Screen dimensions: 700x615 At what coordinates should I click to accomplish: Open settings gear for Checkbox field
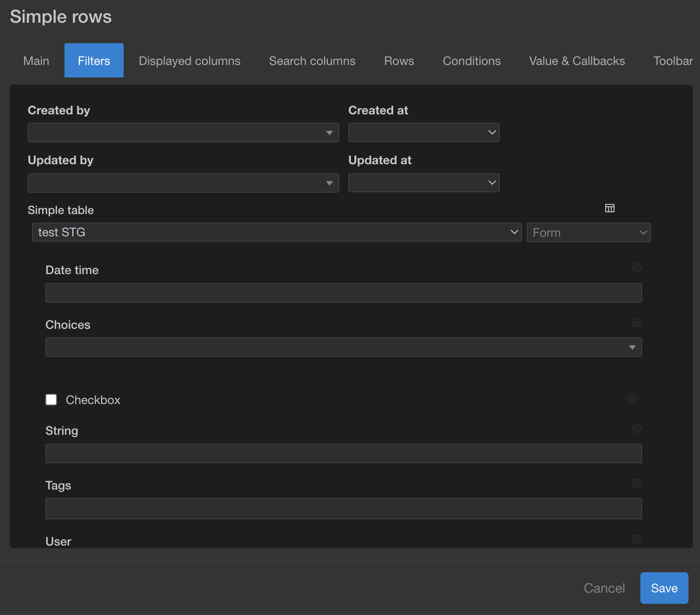coord(632,398)
